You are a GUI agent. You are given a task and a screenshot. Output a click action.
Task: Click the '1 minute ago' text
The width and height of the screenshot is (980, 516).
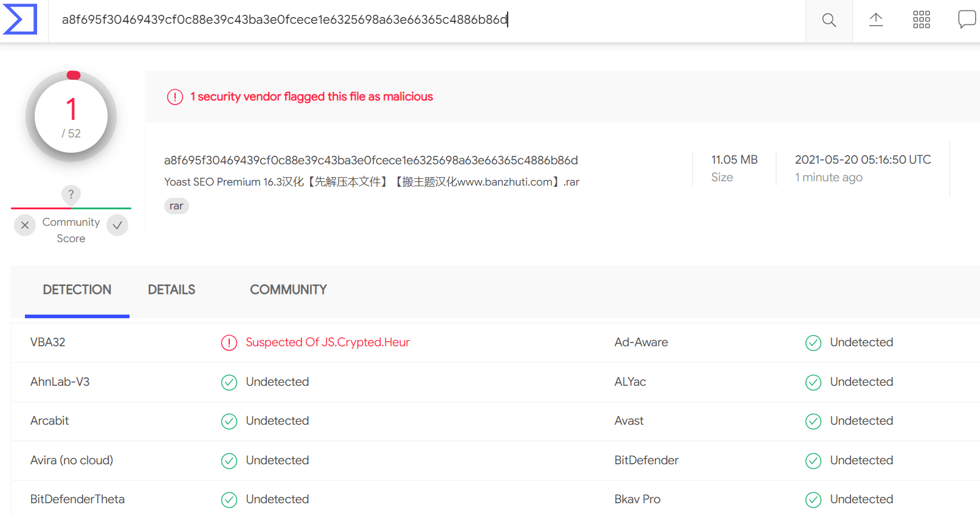tap(829, 178)
